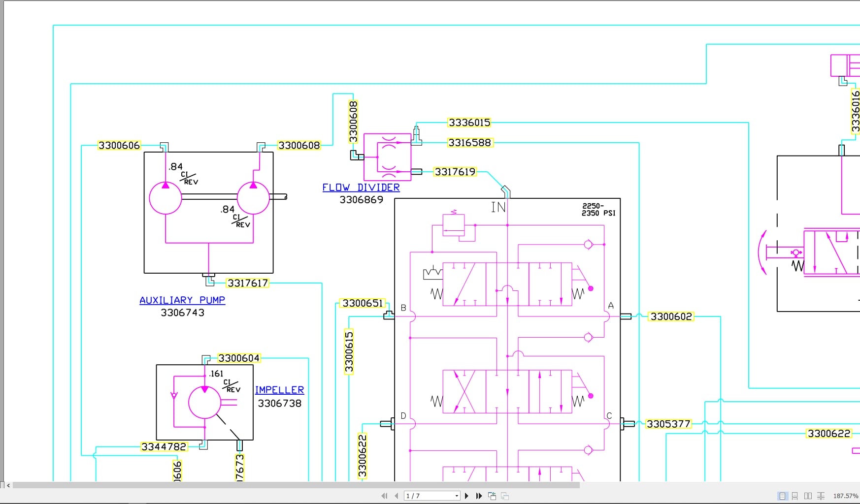Follow the FLOW DIVIDER hyperlink
Screen dimensions: 860x504
[361, 187]
